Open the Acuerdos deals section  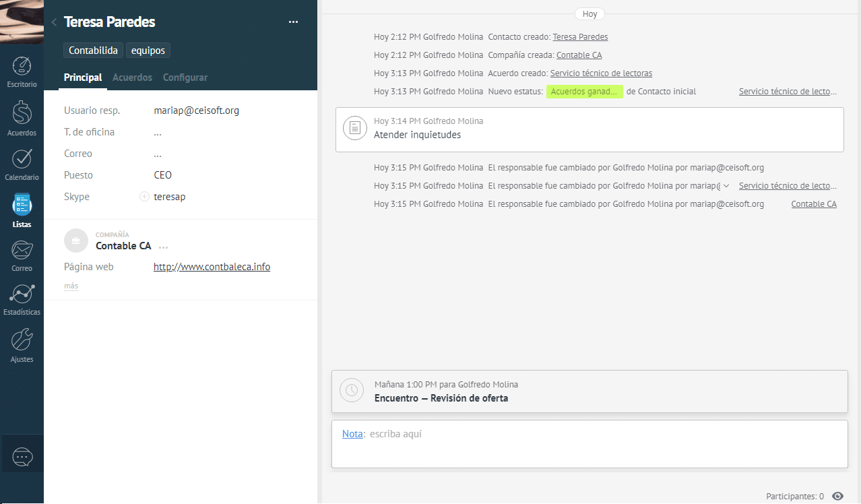[x=22, y=118]
